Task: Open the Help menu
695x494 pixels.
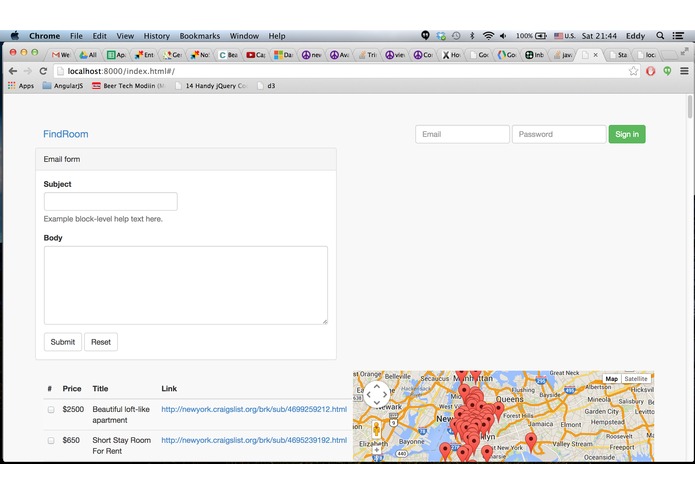Action: coord(277,36)
